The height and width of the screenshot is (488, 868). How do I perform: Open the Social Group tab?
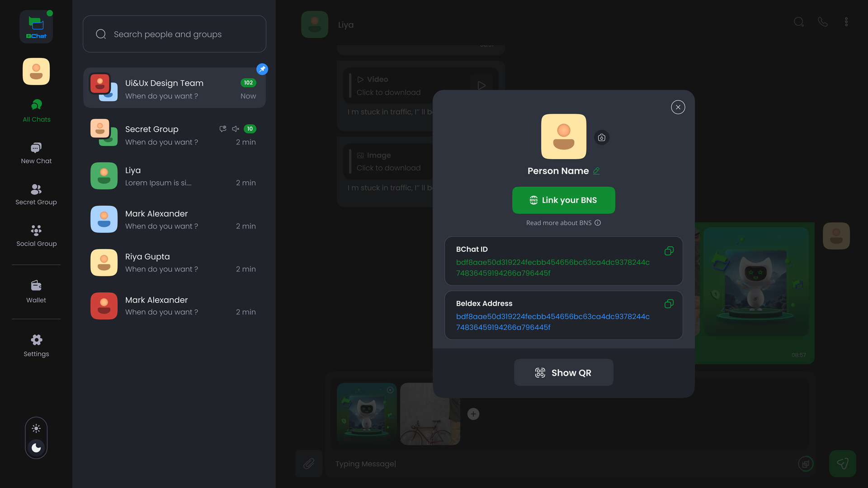point(36,236)
